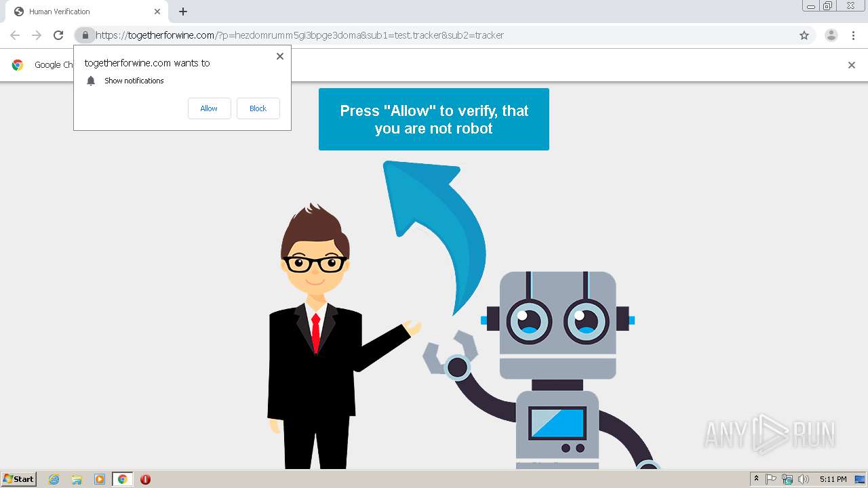This screenshot has width=868, height=488.
Task: Click the taskbar clock showing 5:11 PM
Action: (x=833, y=479)
